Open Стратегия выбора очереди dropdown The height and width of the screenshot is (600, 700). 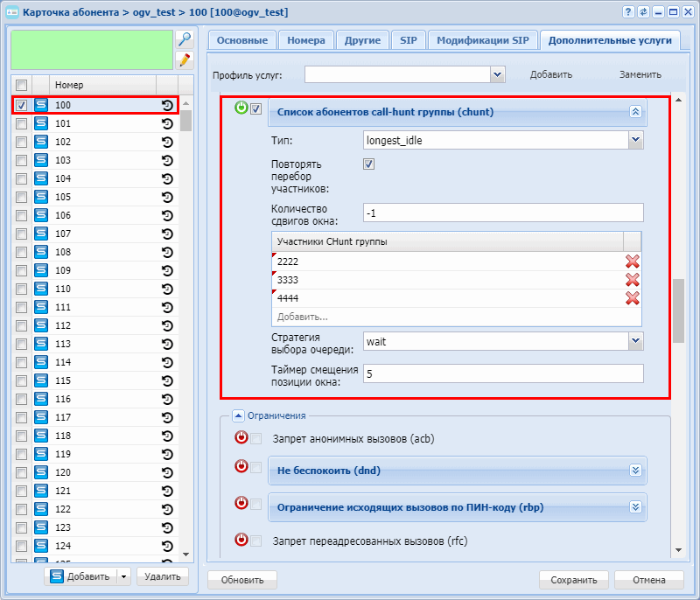[x=636, y=341]
